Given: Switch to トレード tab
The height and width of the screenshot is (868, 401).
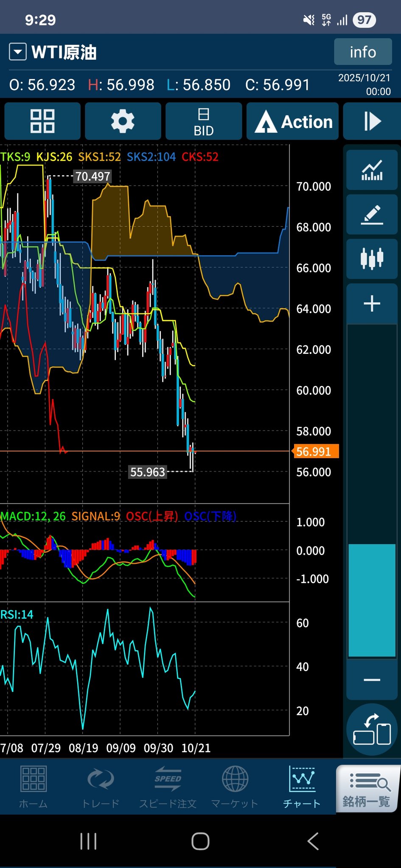Looking at the screenshot, I should tap(101, 787).
